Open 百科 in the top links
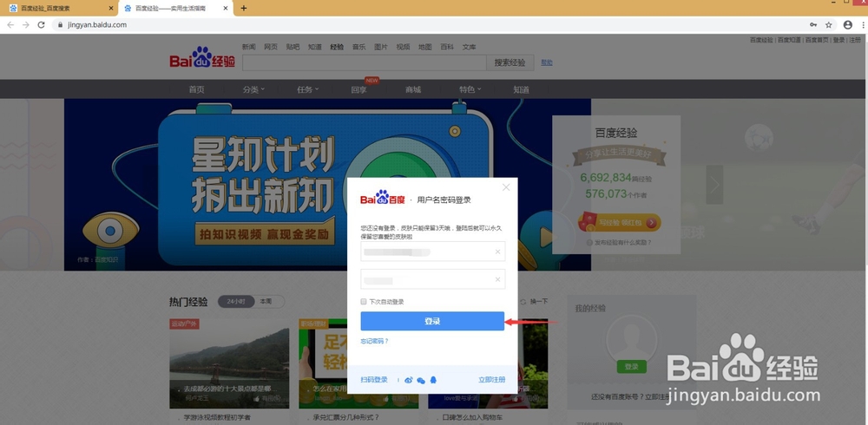868x425 pixels. 447,47
